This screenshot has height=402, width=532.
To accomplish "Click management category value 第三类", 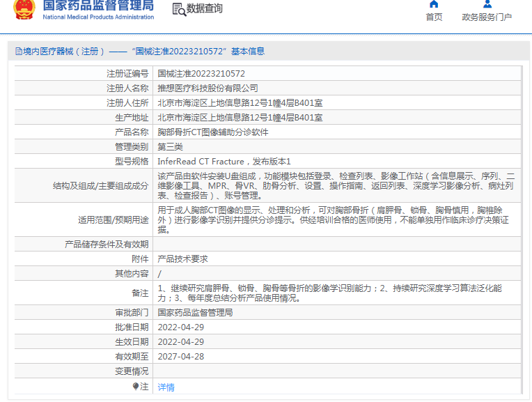I will click(171, 147).
